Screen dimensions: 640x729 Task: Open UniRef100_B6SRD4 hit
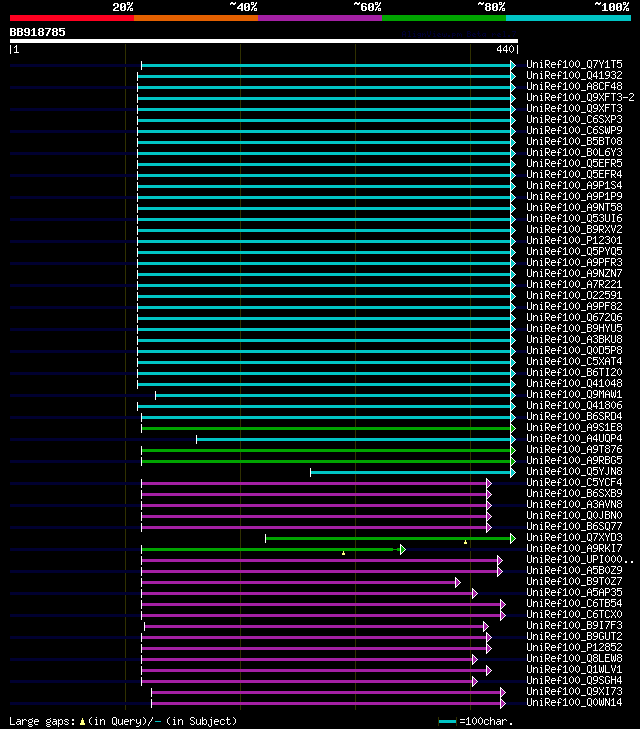click(x=574, y=417)
